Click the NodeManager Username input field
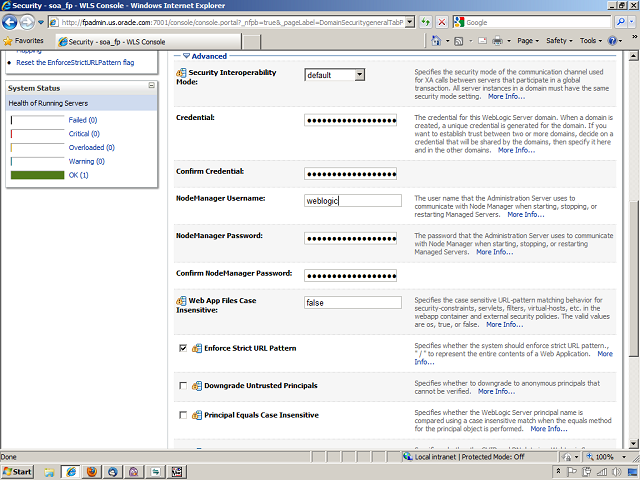Image resolution: width=640 pixels, height=480 pixels. click(352, 200)
